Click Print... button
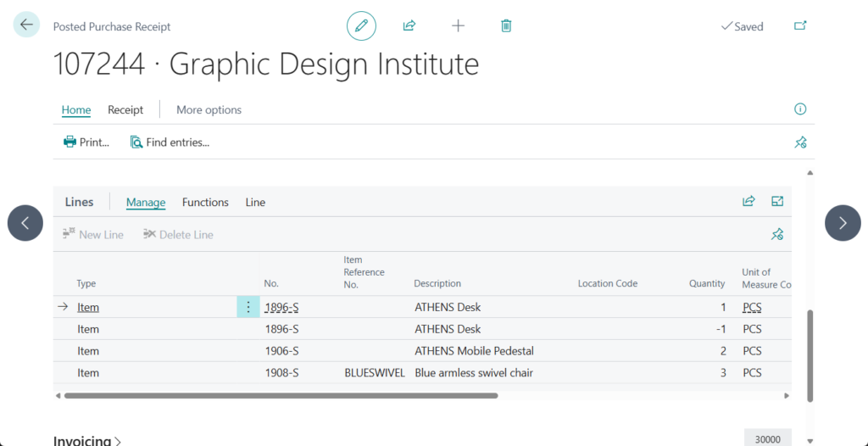This screenshot has height=446, width=868. [86, 142]
